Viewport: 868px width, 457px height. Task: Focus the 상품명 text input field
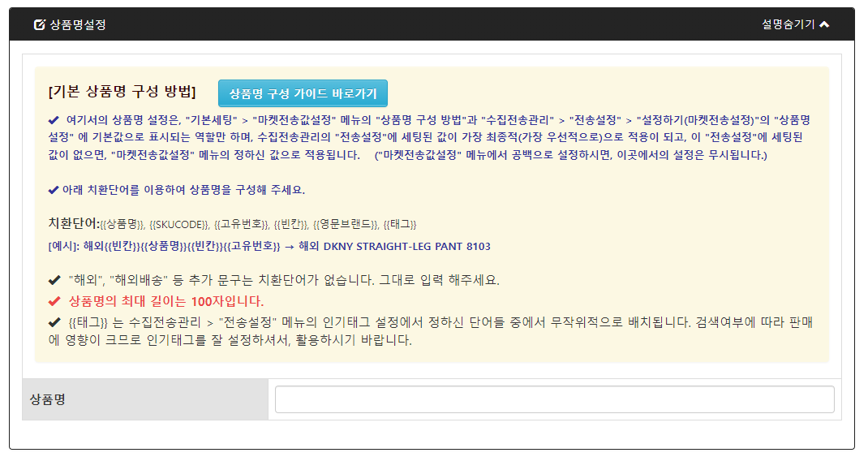click(554, 399)
